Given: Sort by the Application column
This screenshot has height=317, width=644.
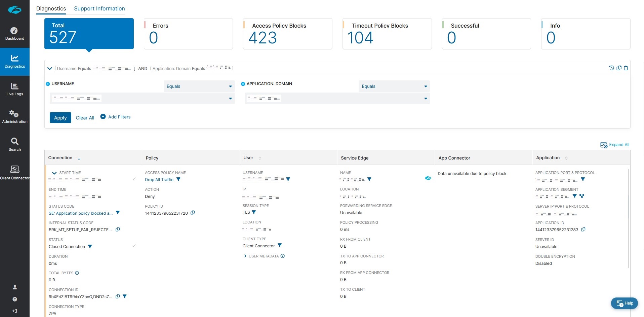Looking at the screenshot, I should [566, 158].
